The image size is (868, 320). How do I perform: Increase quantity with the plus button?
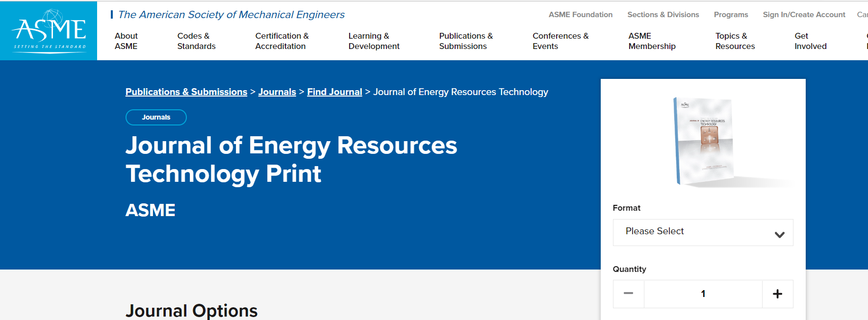(777, 294)
